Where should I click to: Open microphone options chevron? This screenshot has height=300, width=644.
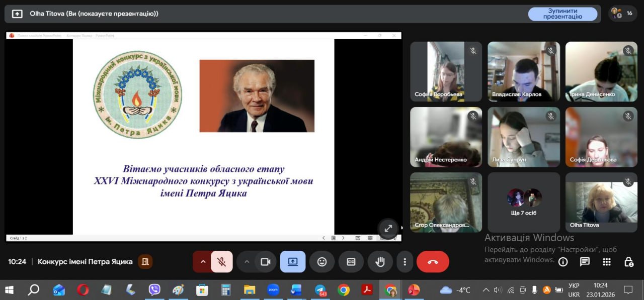203,262
